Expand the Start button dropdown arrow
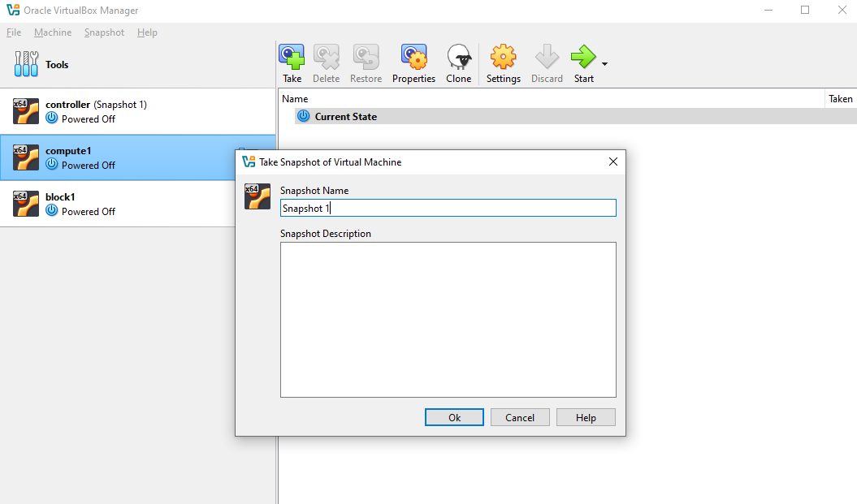The image size is (857, 504). (605, 64)
